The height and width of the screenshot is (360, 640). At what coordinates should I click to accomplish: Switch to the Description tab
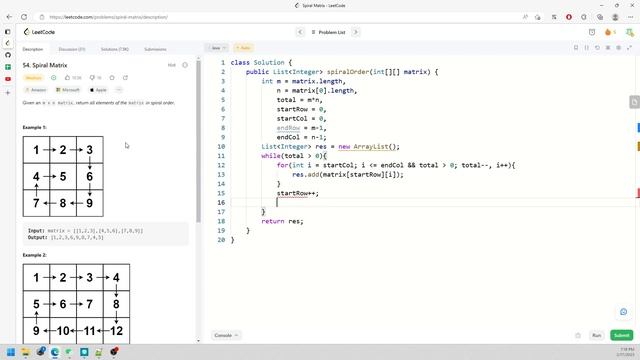(33, 49)
